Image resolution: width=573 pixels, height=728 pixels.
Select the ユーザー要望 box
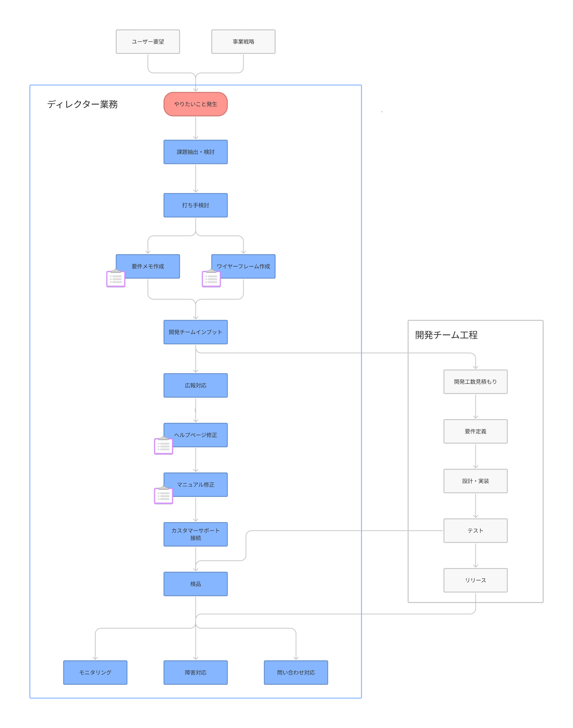(148, 42)
